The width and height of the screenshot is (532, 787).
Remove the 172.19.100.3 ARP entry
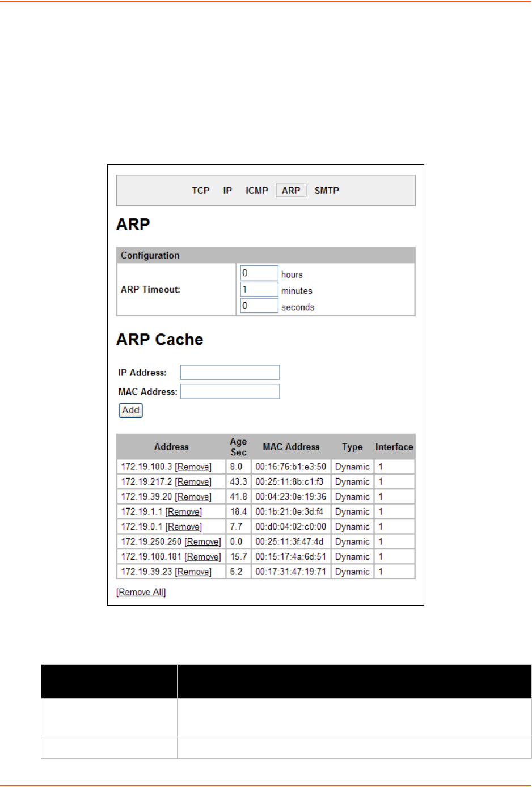(193, 467)
